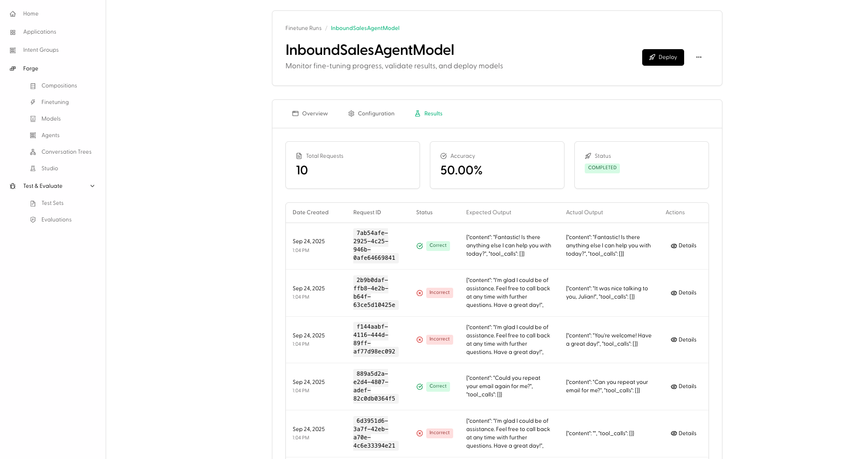Screen dimensions: 868x459
Task: Click the Models icon
Action: [33, 119]
